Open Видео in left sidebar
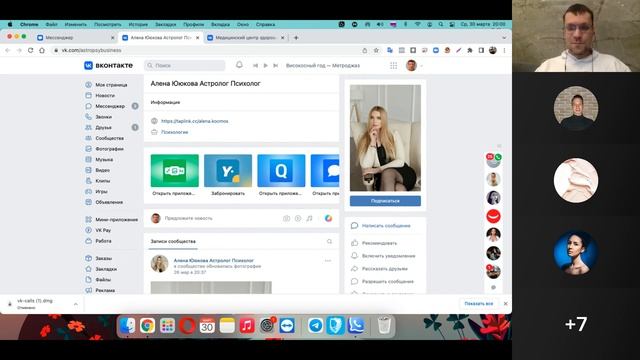The image size is (640, 360). pyautogui.click(x=98, y=170)
